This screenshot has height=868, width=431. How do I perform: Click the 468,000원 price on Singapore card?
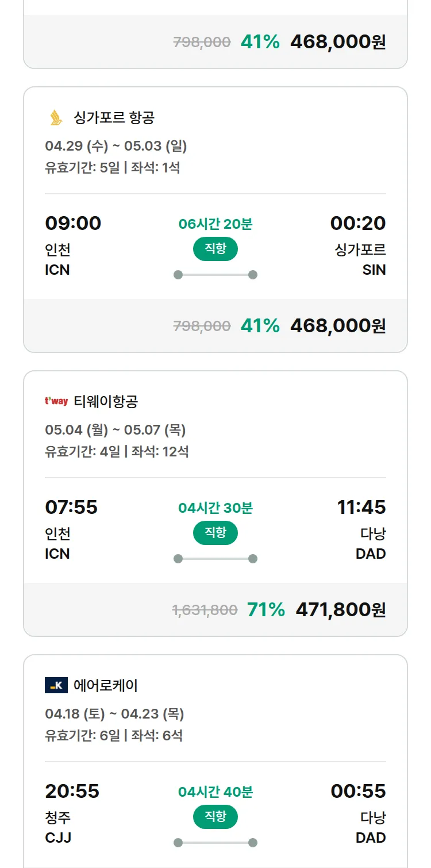(x=338, y=326)
